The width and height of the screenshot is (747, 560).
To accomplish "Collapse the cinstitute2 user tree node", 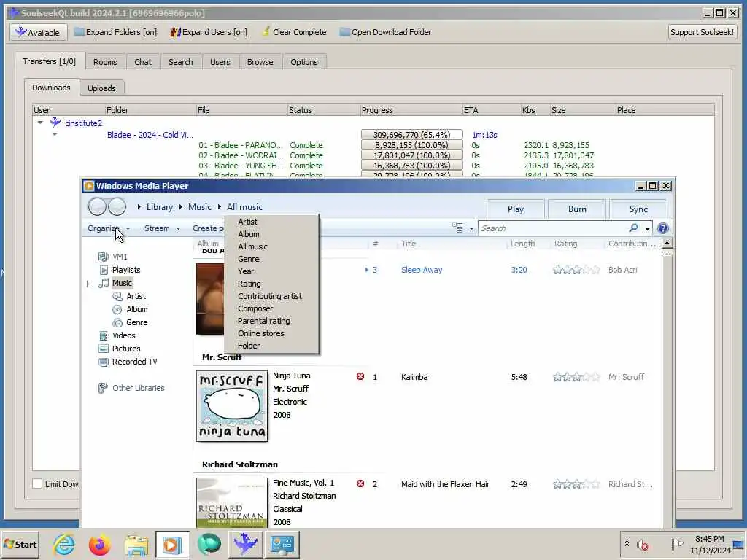I will pos(40,122).
